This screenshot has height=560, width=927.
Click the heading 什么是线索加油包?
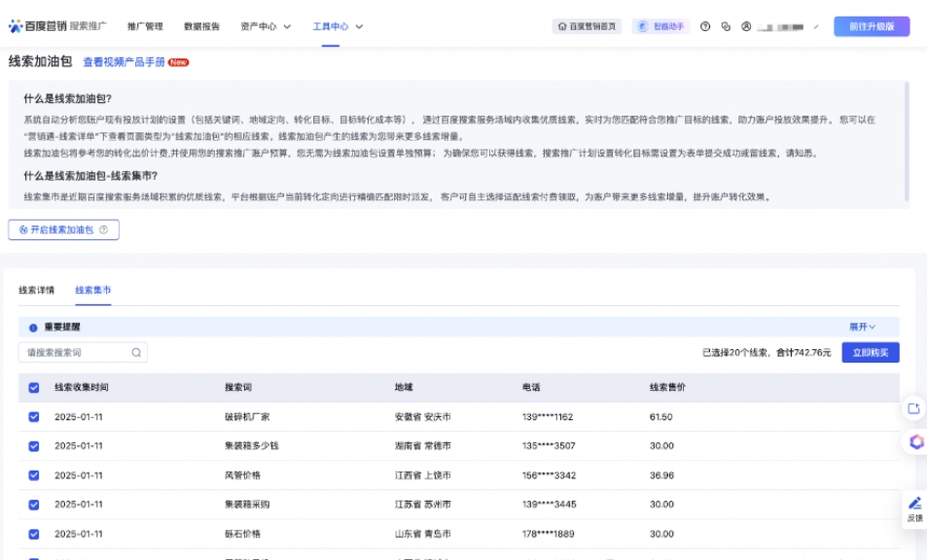[67, 98]
